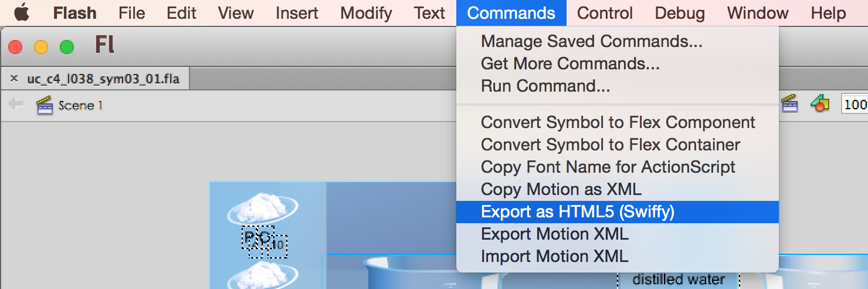Choose Convert Symbol to Flex Component
868x289 pixels.
pos(617,122)
